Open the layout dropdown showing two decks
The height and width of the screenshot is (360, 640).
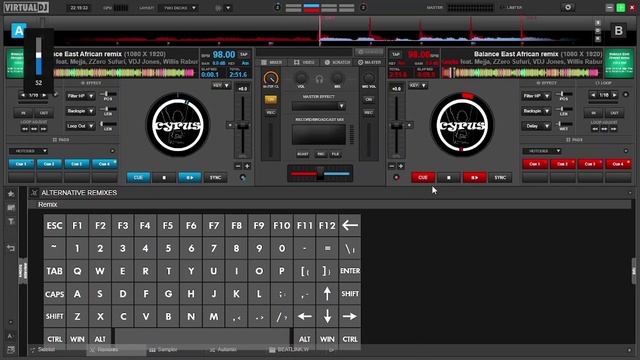pyautogui.click(x=179, y=8)
